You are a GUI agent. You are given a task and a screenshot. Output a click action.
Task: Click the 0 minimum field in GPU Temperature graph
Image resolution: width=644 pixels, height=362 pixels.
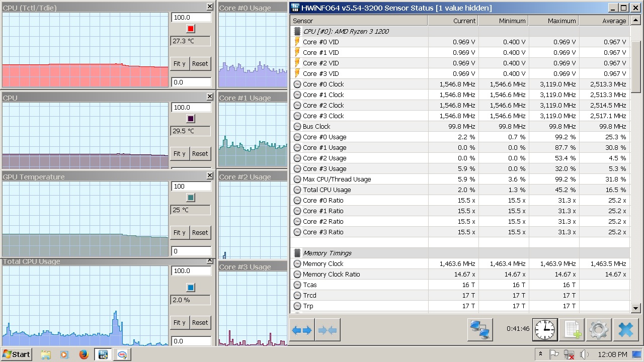[191, 251]
